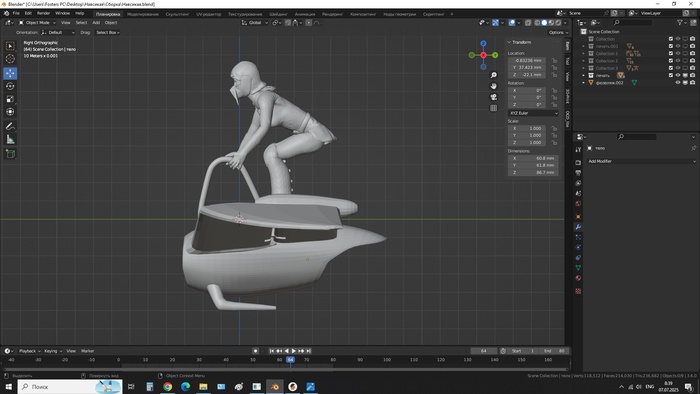The image size is (700, 394).
Task: Toggle the eye visibility of the object ending .002
Action: coord(678,83)
